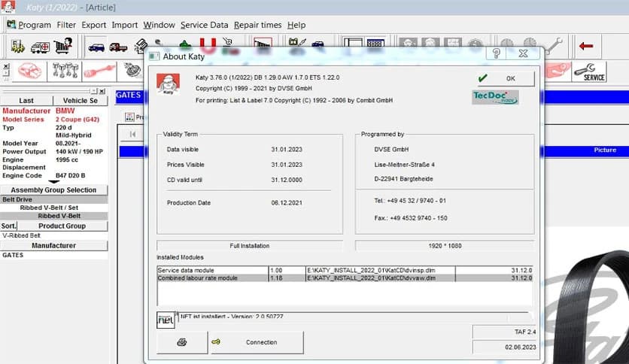The width and height of the screenshot is (629, 364).
Task: Open the Repair times menu
Action: click(257, 25)
